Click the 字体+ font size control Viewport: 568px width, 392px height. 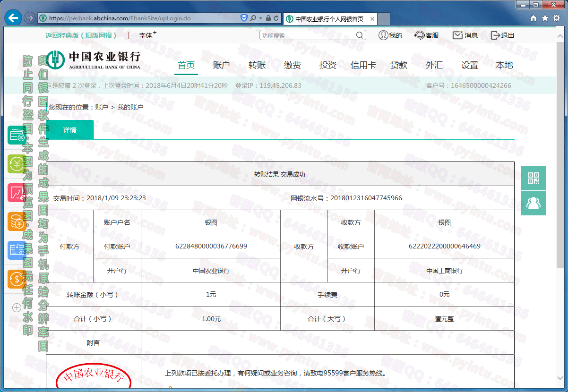point(147,35)
